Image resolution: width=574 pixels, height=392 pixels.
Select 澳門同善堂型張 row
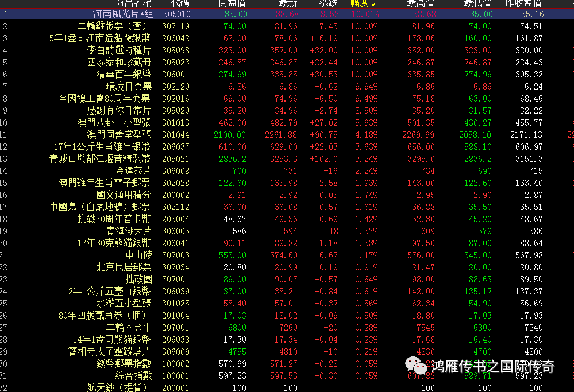(x=119, y=134)
